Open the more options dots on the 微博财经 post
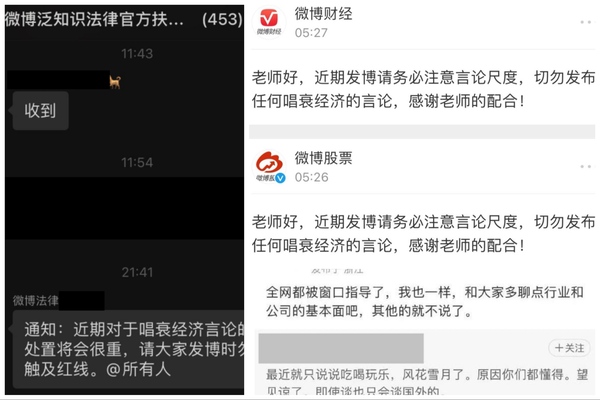Image resolution: width=600 pixels, height=400 pixels. (586, 22)
